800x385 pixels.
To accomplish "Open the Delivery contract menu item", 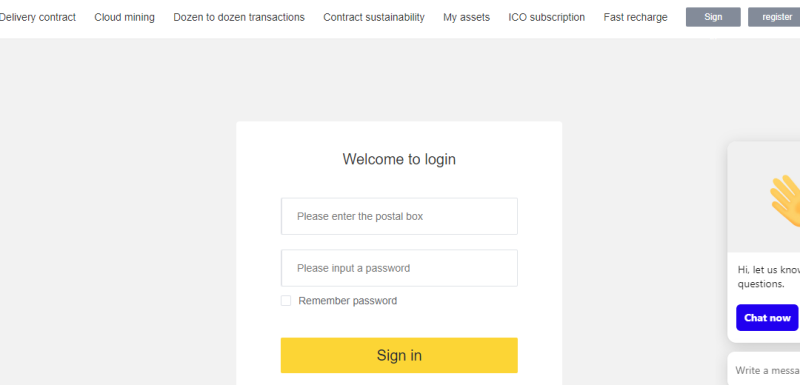I will click(x=37, y=17).
